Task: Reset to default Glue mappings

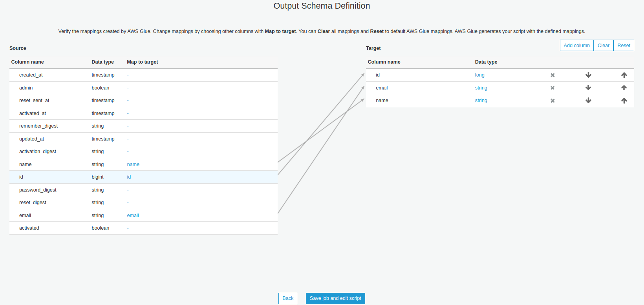Action: (x=624, y=46)
